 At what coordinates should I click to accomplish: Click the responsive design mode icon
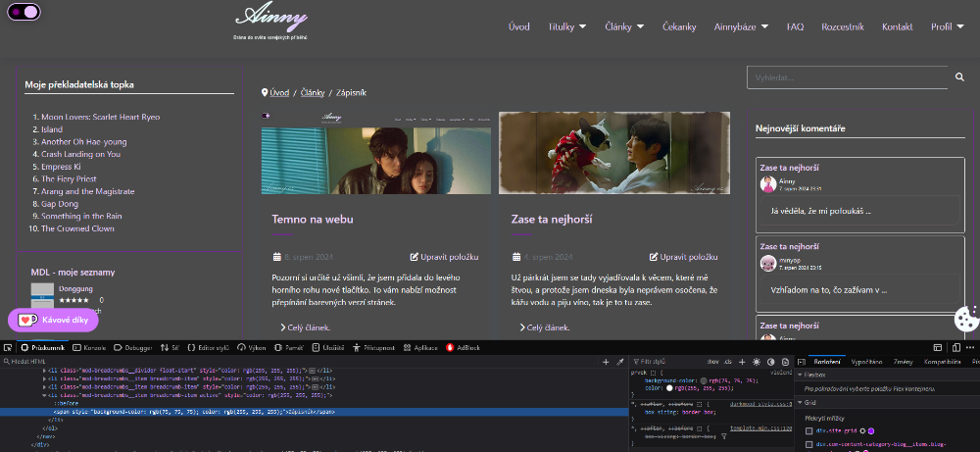click(x=955, y=348)
